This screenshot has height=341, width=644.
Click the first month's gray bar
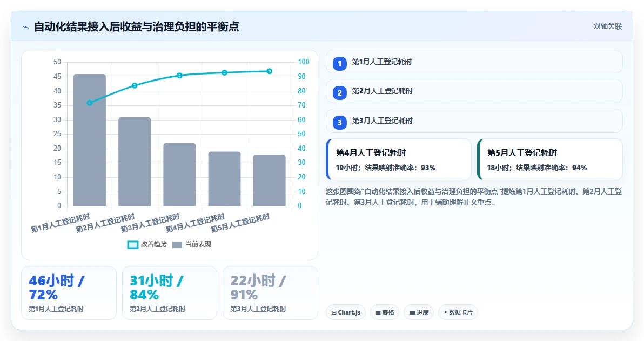click(90, 140)
